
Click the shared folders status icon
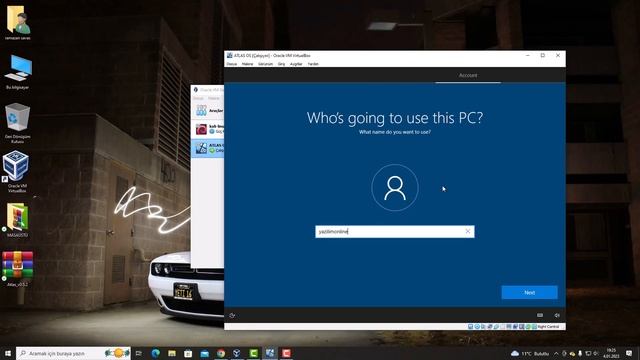tap(502, 327)
